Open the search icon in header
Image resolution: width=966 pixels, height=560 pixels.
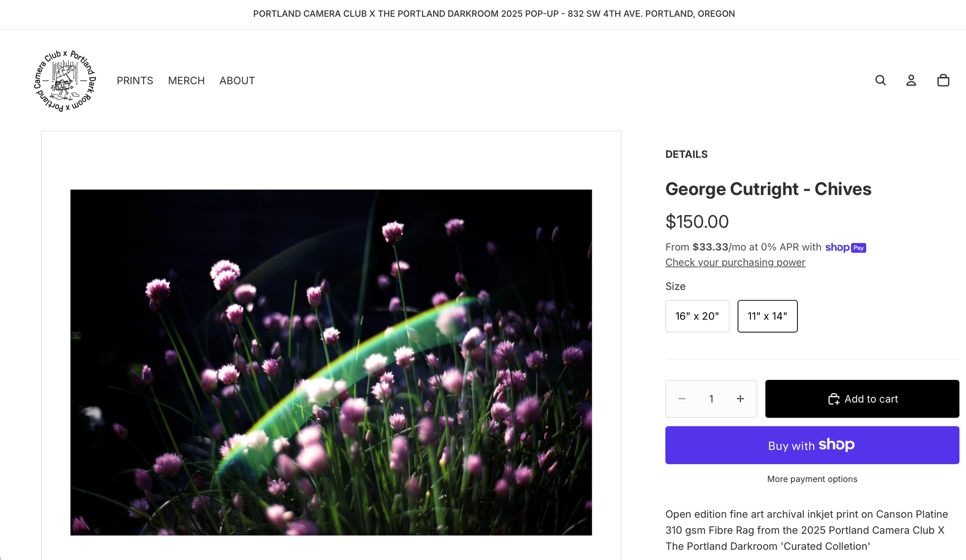click(x=881, y=80)
